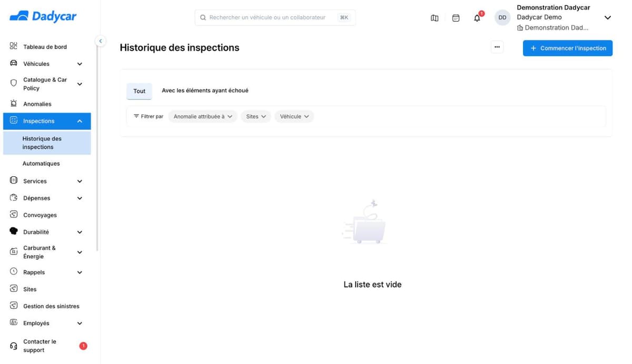Expand the Véhicules menu chevron
Viewport: 632px width, 364px height.
coord(80,64)
